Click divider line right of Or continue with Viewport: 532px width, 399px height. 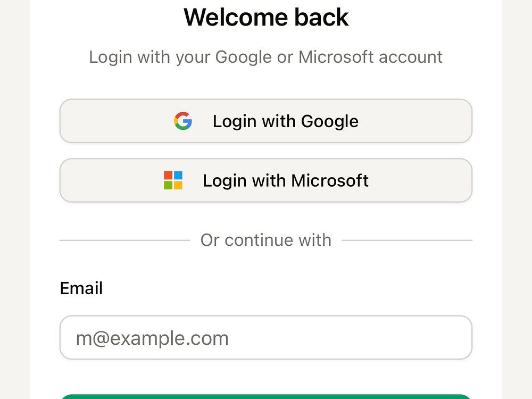point(407,240)
